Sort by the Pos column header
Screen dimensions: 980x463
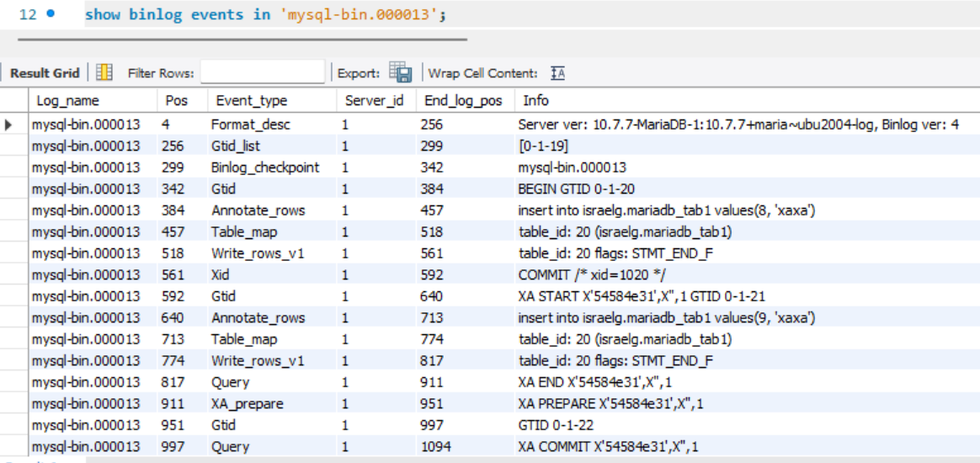click(x=176, y=100)
